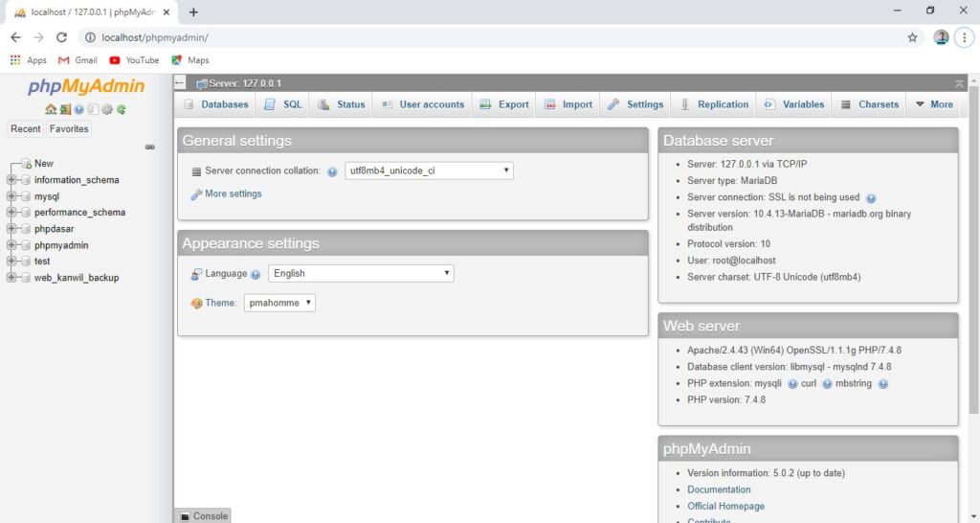Viewport: 980px width, 523px height.
Task: Open navigation panel settings gear icon
Action: click(x=107, y=109)
